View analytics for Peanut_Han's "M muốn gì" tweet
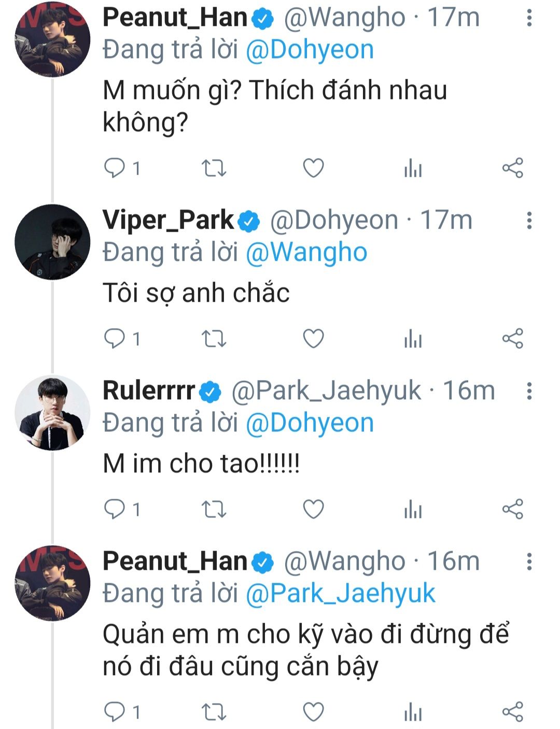 (x=413, y=168)
